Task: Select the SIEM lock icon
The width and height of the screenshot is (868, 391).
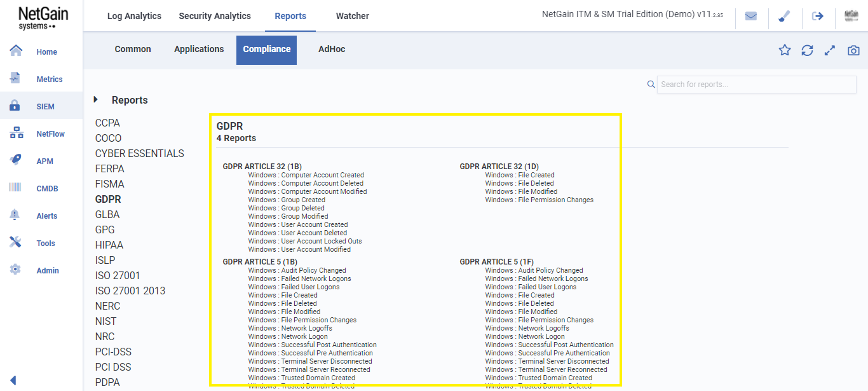Action: [x=16, y=106]
